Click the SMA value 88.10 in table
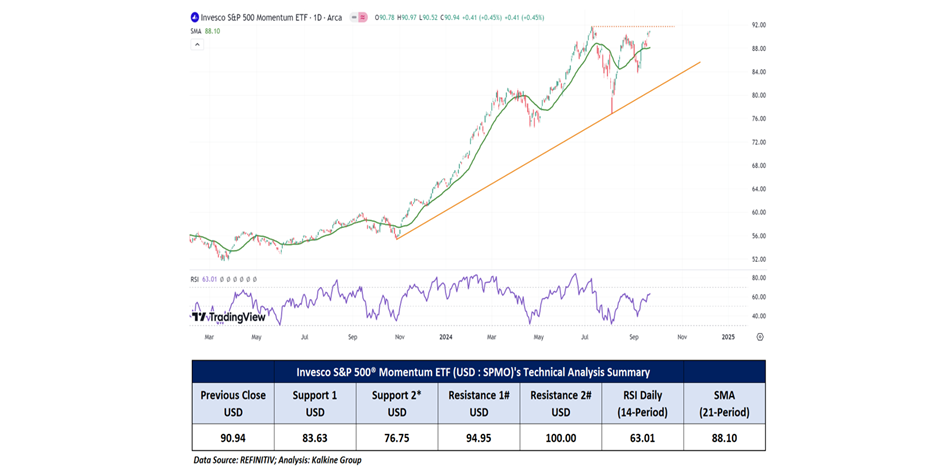The image size is (940, 469). [724, 438]
